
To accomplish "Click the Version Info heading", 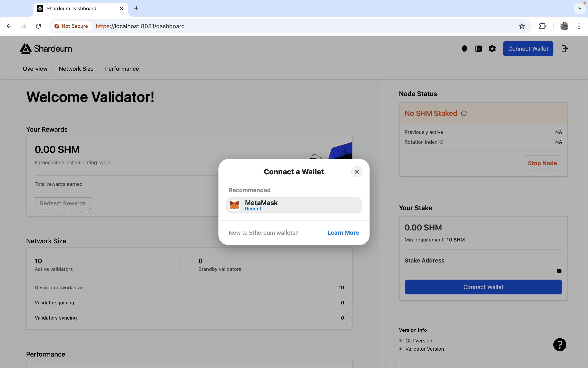I will pos(413,330).
